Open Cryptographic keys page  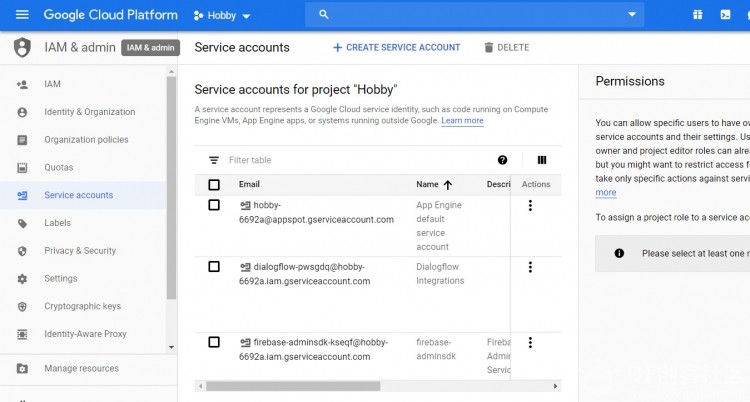(83, 306)
